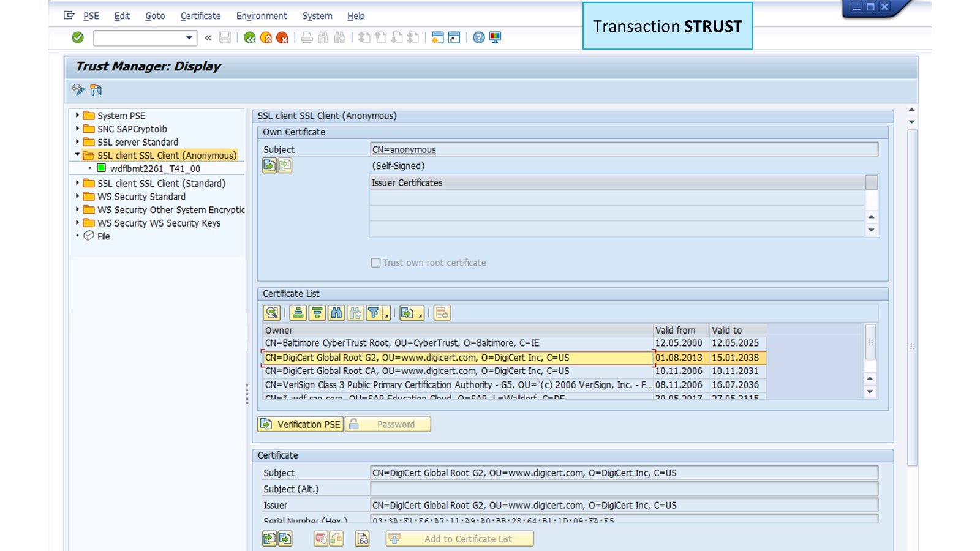This screenshot has height=551, width=980.
Task: Click the Save diskette icon
Action: point(225,37)
